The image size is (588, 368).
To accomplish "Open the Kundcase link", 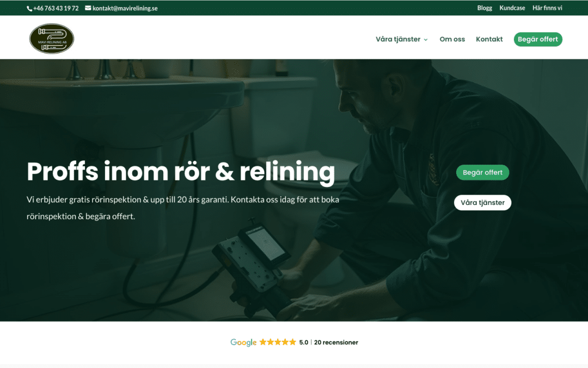I will click(x=512, y=8).
